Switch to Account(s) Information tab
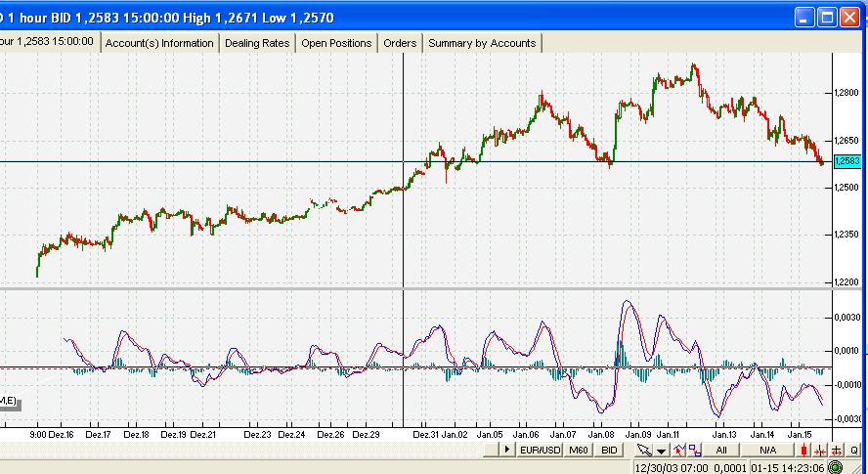The width and height of the screenshot is (868, 474). click(x=159, y=43)
